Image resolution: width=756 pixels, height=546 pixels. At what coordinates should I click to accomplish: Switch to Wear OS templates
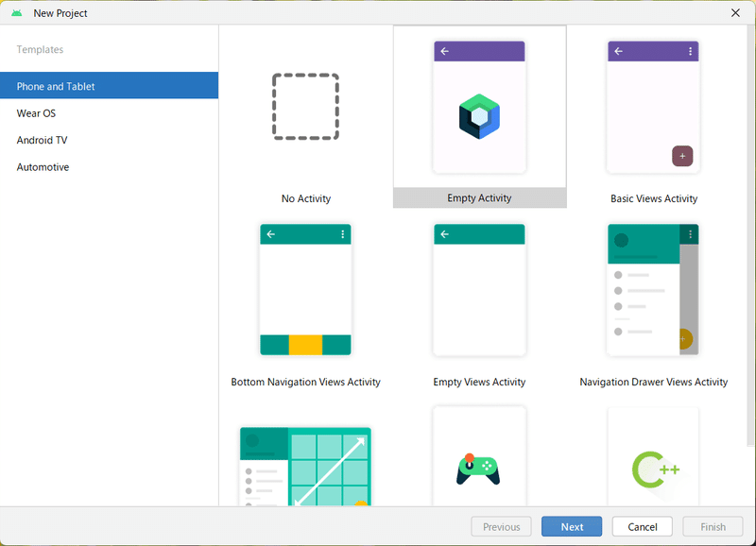(x=109, y=113)
